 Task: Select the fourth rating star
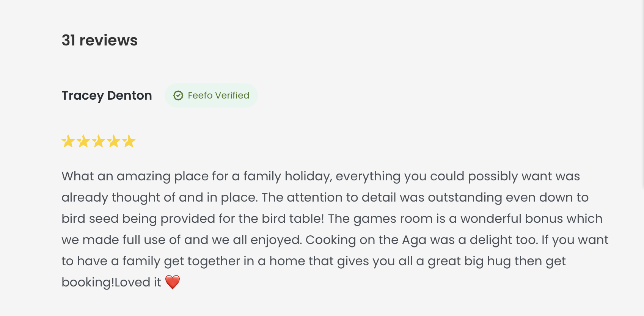pos(114,141)
